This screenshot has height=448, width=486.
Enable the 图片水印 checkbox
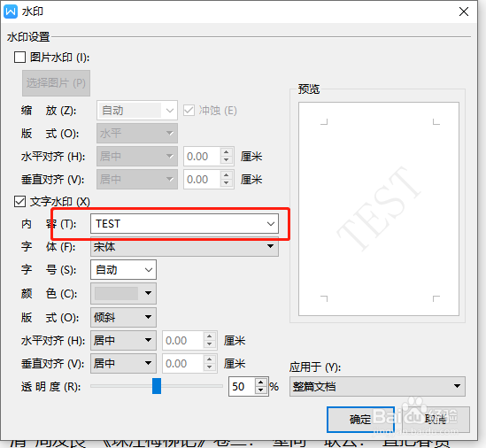[x=19, y=58]
